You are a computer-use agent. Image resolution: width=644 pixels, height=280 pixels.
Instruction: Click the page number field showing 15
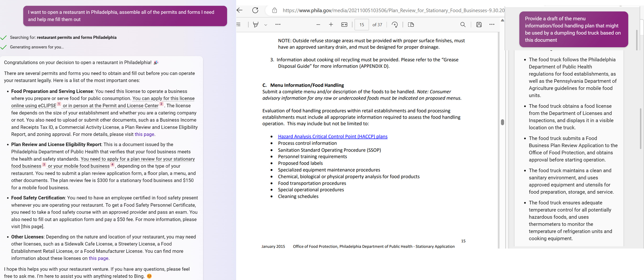(362, 25)
